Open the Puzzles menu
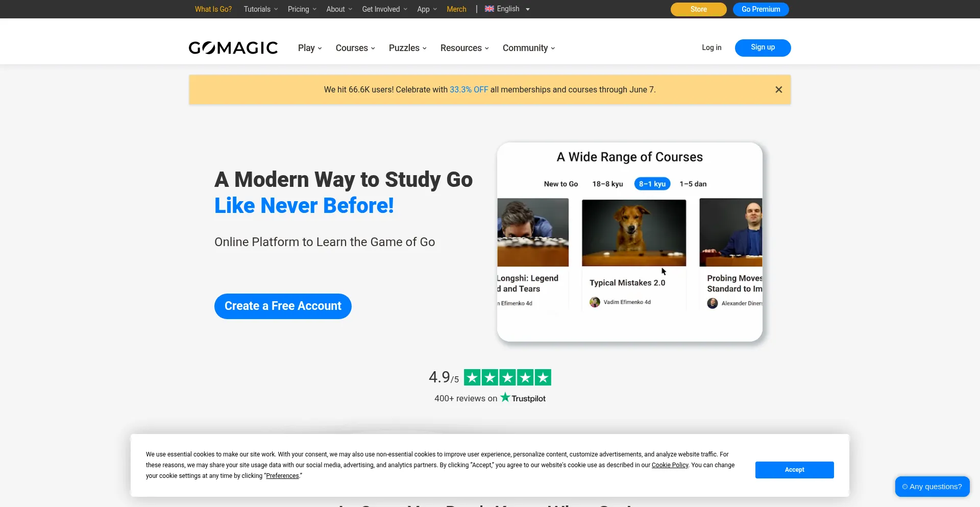This screenshot has width=980, height=507. click(x=408, y=48)
